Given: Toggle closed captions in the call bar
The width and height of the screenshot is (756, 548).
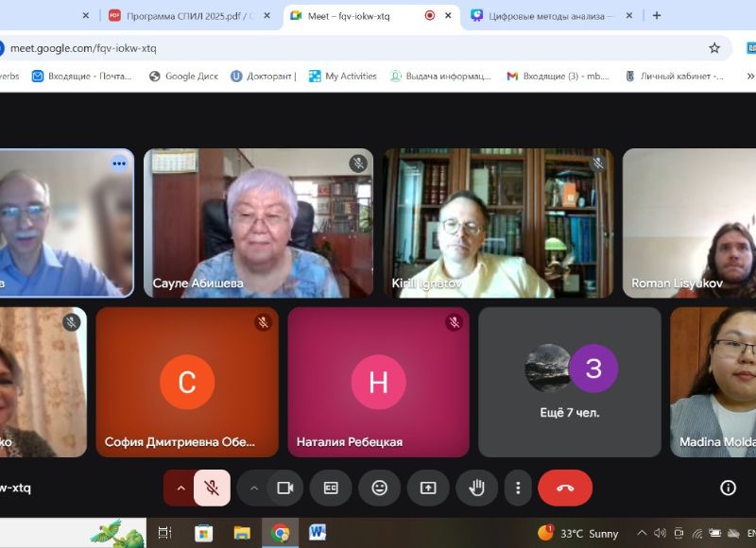Looking at the screenshot, I should [331, 488].
